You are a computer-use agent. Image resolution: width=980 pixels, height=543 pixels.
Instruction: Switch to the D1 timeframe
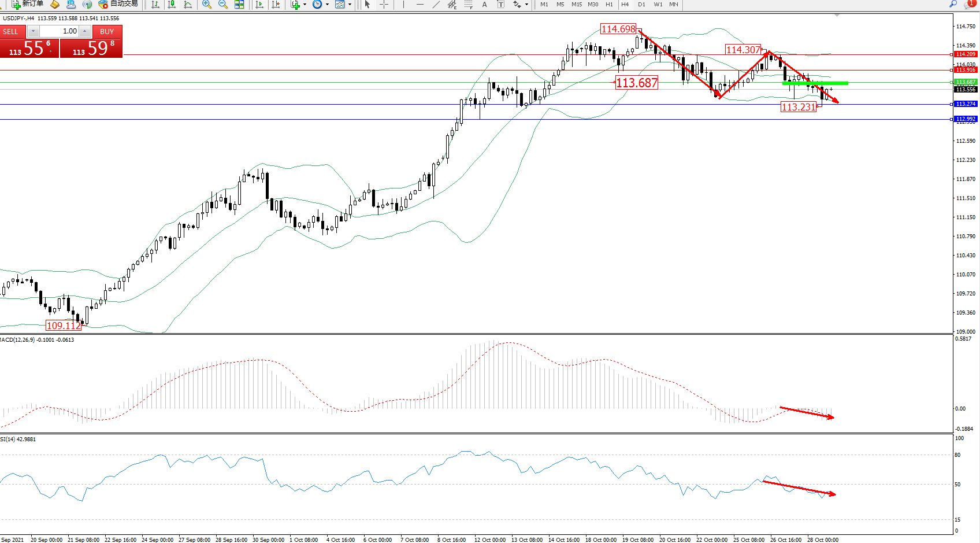(641, 5)
